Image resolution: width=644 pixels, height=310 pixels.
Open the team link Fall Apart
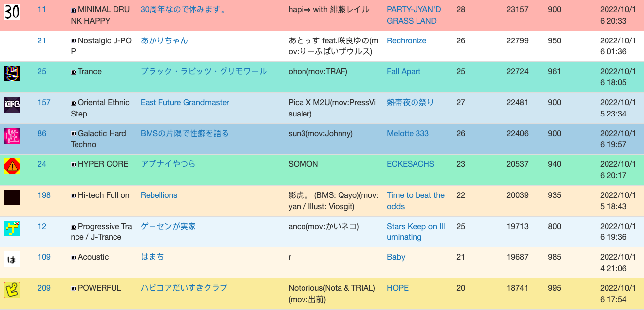403,71
